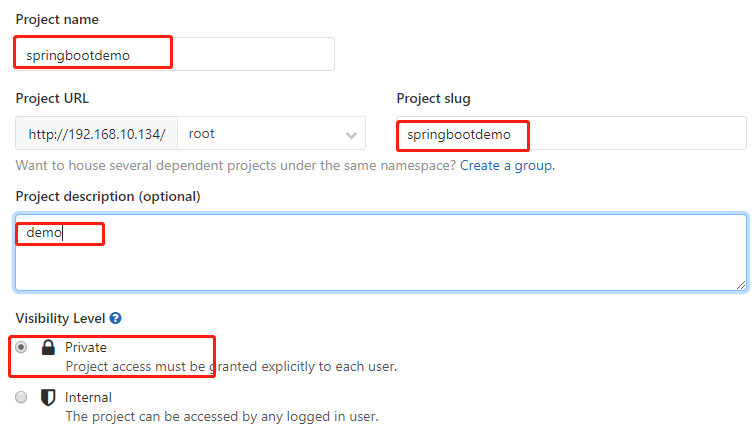This screenshot has height=433, width=752.
Task: Click the Private label text
Action: 86,347
